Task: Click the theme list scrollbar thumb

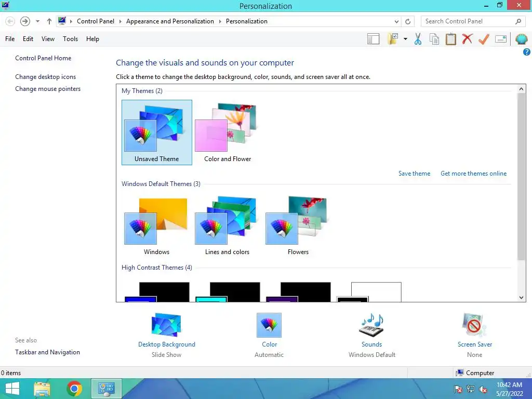Action: coord(521,177)
